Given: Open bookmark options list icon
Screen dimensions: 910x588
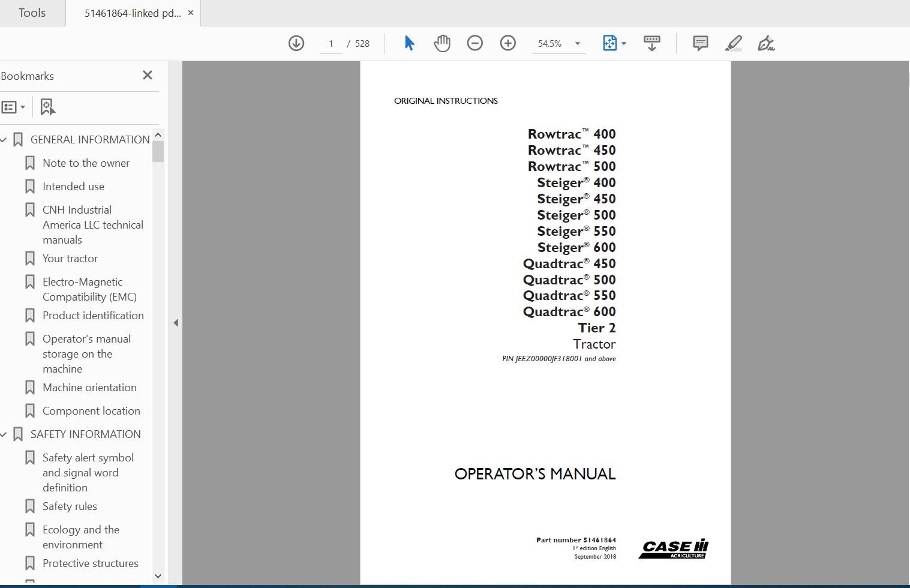Looking at the screenshot, I should [13, 107].
